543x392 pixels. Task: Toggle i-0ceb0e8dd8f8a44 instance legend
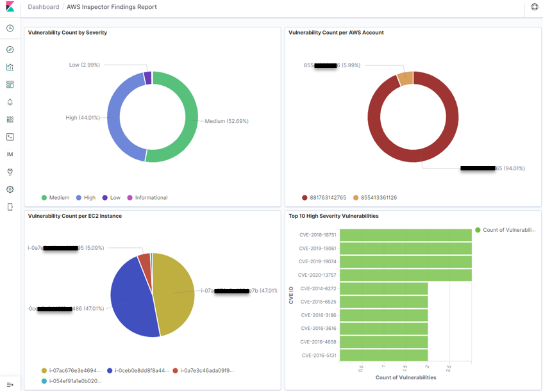[138, 371]
